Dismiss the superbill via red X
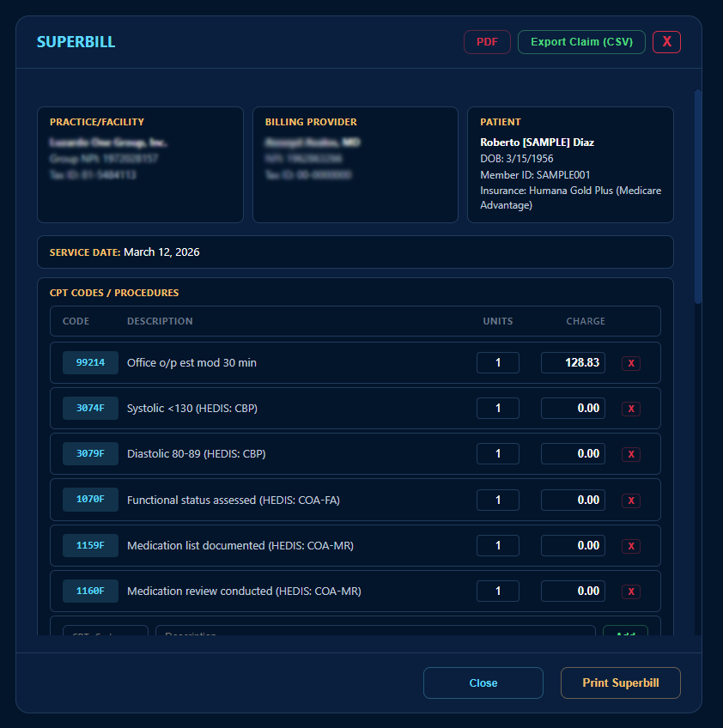Image resolution: width=723 pixels, height=728 pixels. click(x=666, y=41)
